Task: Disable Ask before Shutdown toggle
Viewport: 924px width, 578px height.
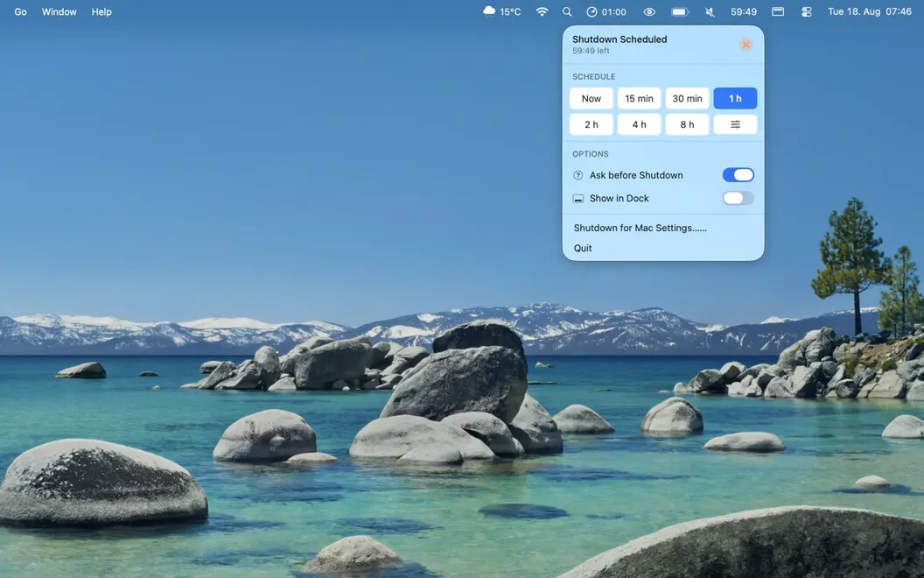Action: 738,175
